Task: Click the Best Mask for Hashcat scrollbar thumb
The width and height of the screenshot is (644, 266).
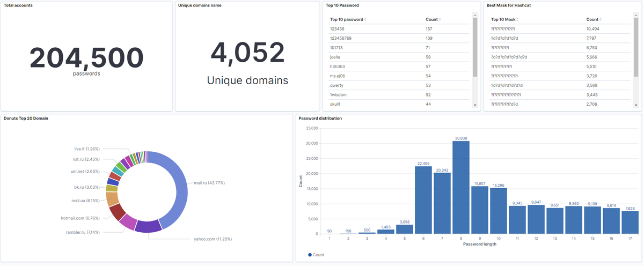Action: point(636,47)
